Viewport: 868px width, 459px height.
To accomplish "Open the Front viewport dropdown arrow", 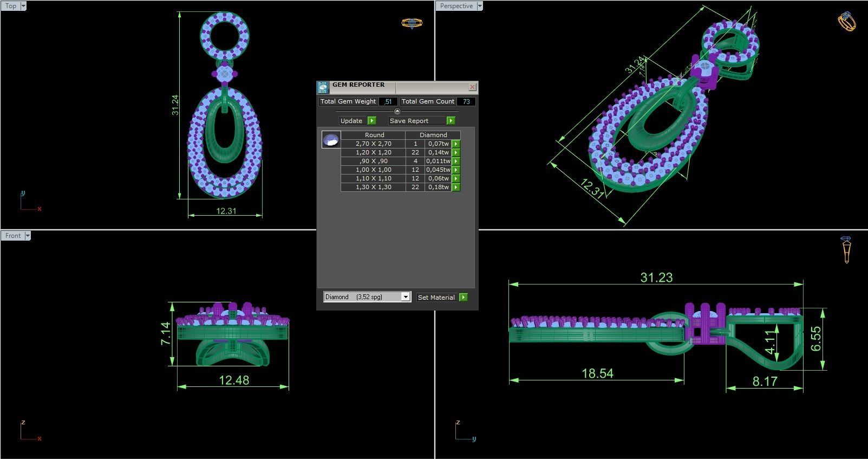I will pos(28,236).
